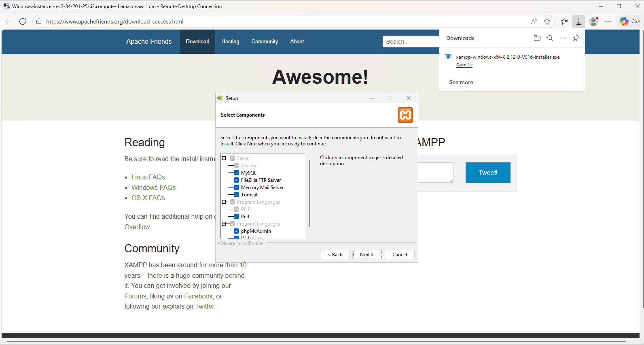Open Read Aloud icon in address bar
Screen dimensions: 644x345
click(534, 21)
